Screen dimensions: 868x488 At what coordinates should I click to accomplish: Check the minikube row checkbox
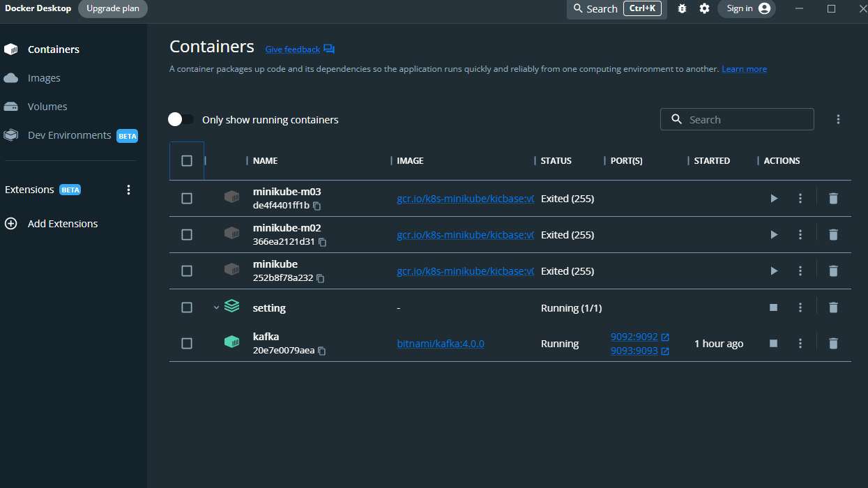click(x=187, y=271)
